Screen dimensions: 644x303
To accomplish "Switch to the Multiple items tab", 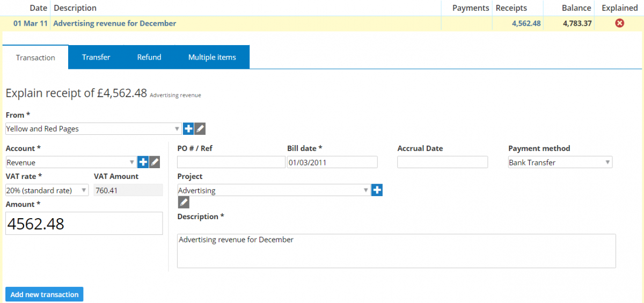I will click(x=212, y=57).
